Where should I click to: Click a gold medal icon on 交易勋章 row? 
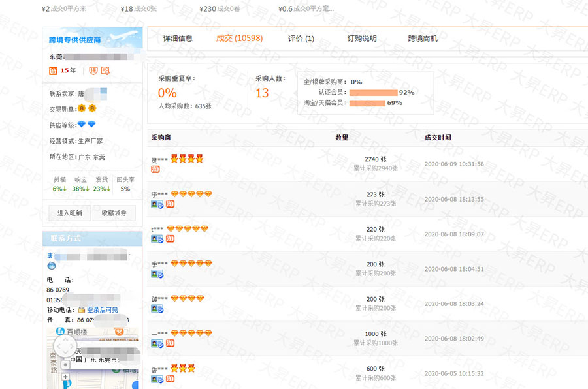(81, 108)
